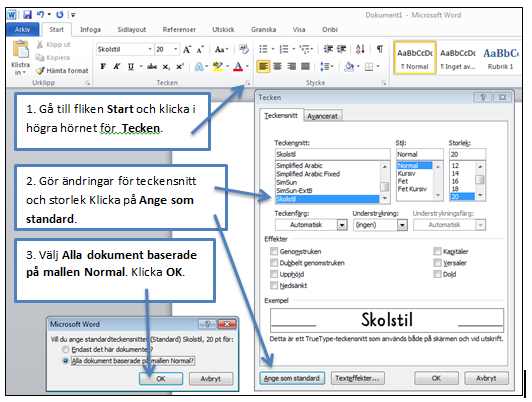Click the Redo icon in title bar
The height and width of the screenshot is (402, 532).
pos(60,15)
